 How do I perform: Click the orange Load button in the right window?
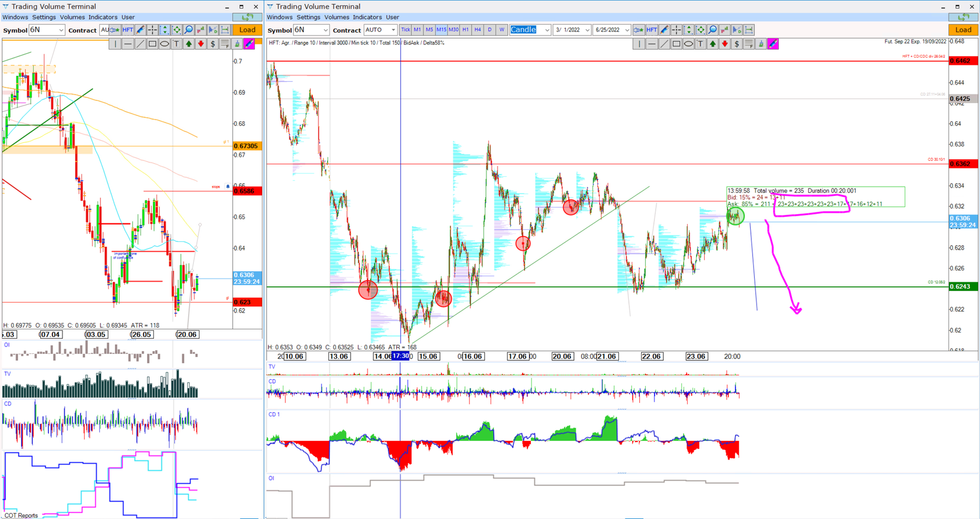click(x=963, y=30)
